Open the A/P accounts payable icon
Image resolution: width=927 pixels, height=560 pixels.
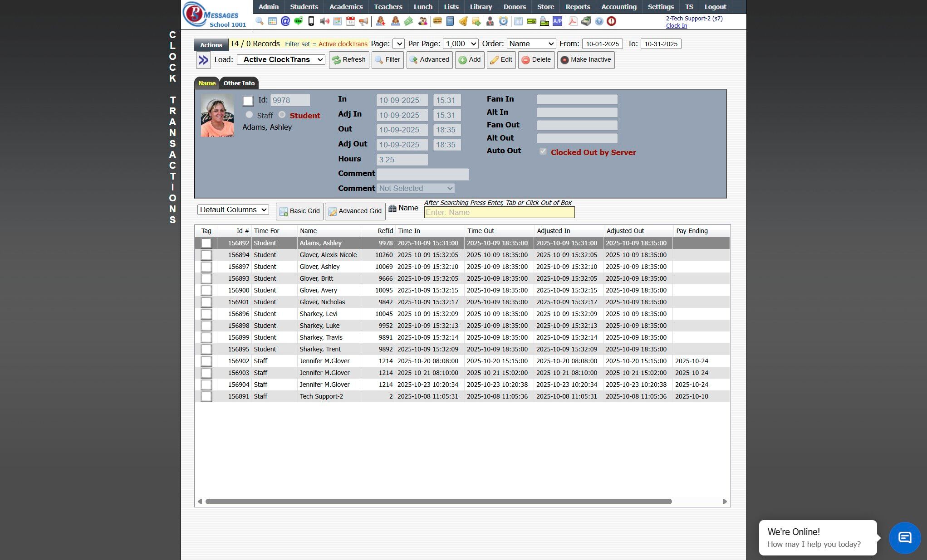click(x=557, y=21)
